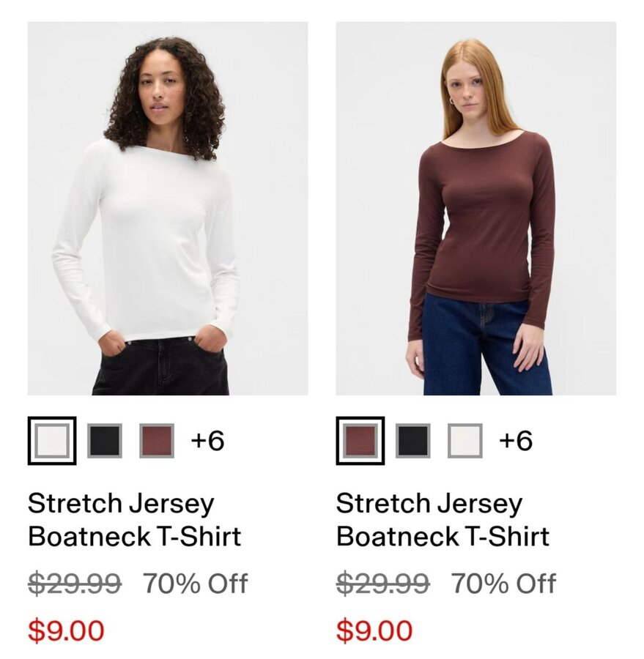This screenshot has height=659, width=644.
Task: Choose black swatch under the brown shirt
Action: pyautogui.click(x=412, y=441)
